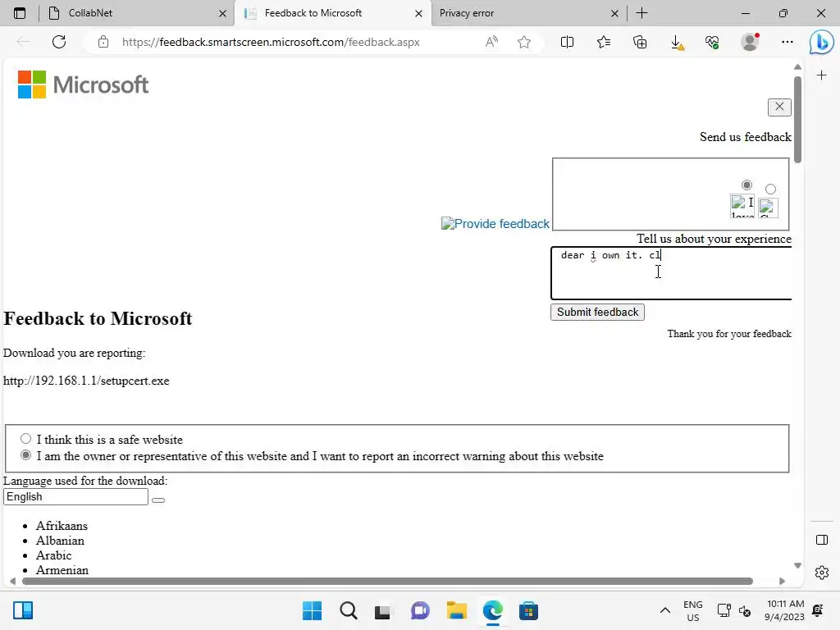Click the experience text box
Viewport: 840px width, 630px height.
click(671, 273)
